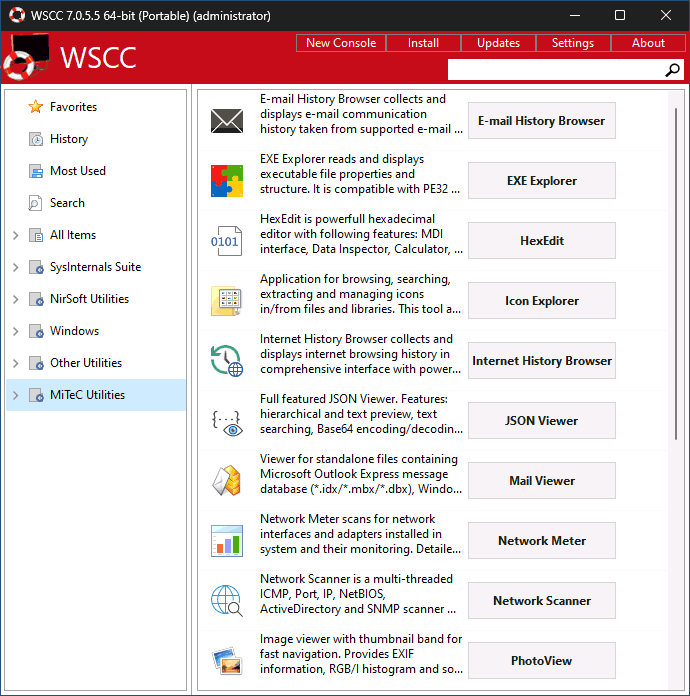Launch Network Scanner
This screenshot has height=696, width=690.
point(542,601)
